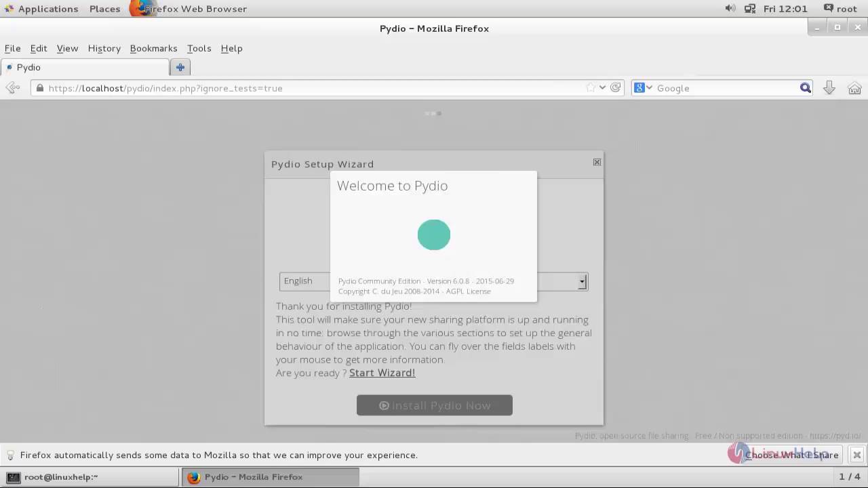Click the volume speaker icon

tap(730, 9)
